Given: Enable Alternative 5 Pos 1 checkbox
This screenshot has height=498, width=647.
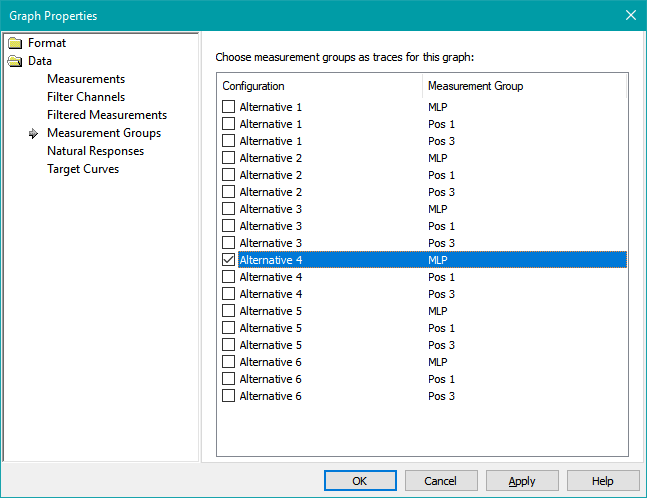Looking at the screenshot, I should pos(228,328).
